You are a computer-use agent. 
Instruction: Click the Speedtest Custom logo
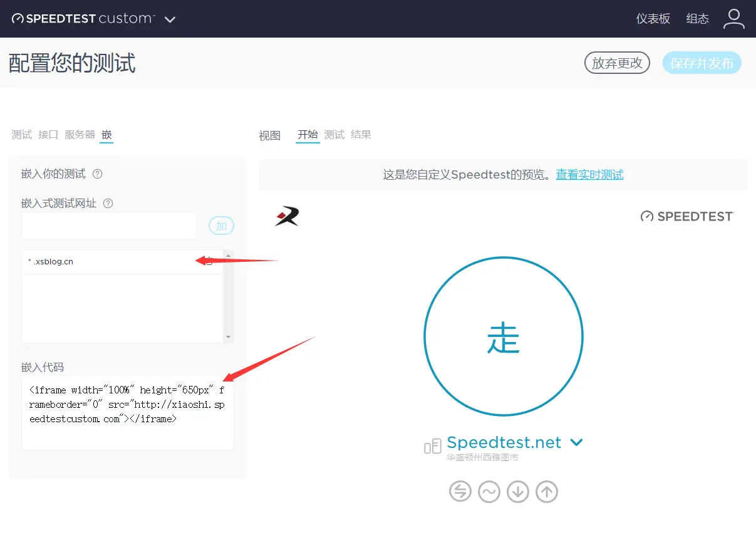[x=83, y=19]
